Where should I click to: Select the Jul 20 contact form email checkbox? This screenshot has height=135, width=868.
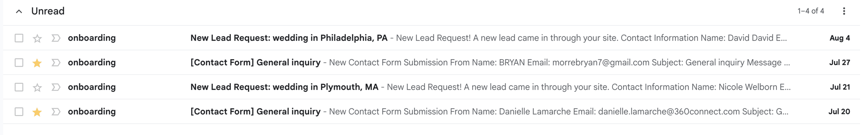pos(19,112)
